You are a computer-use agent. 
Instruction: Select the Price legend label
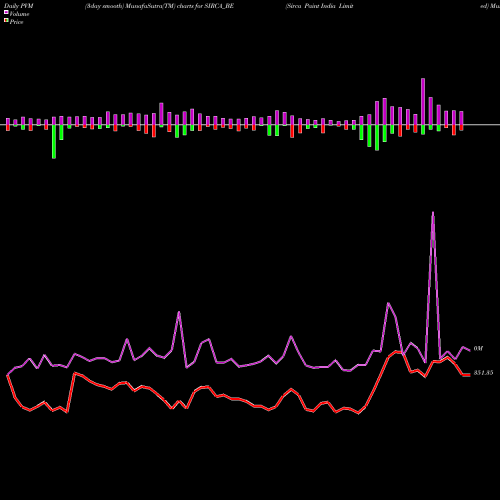coord(16,22)
